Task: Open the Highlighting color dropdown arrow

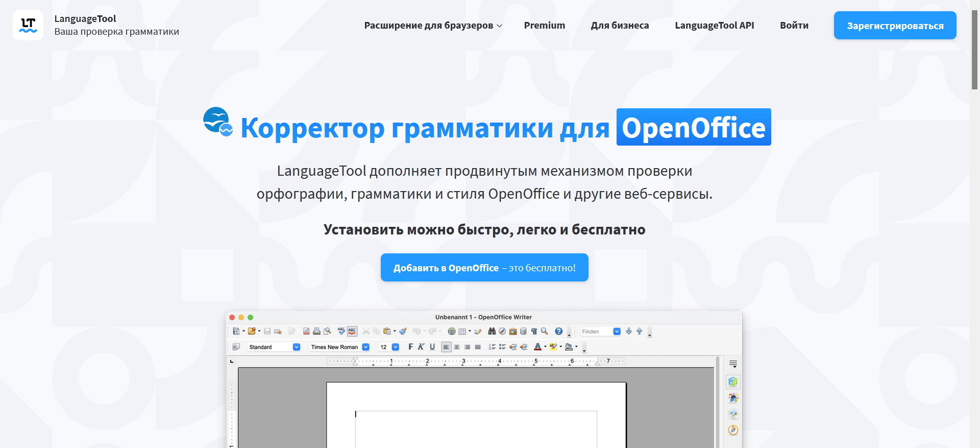Action: (x=561, y=346)
